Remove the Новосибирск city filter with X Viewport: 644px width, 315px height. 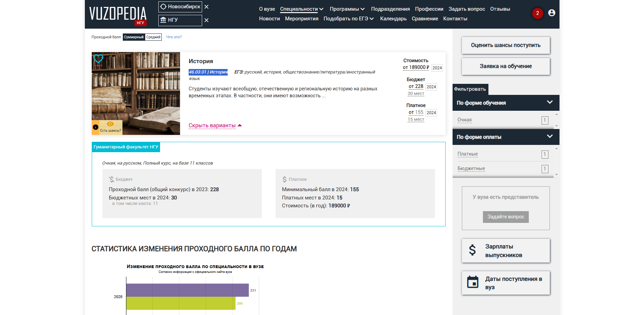pos(206,7)
